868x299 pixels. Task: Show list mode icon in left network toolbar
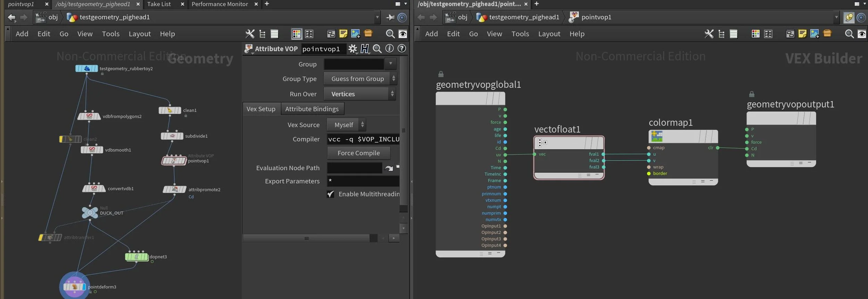pyautogui.click(x=274, y=34)
